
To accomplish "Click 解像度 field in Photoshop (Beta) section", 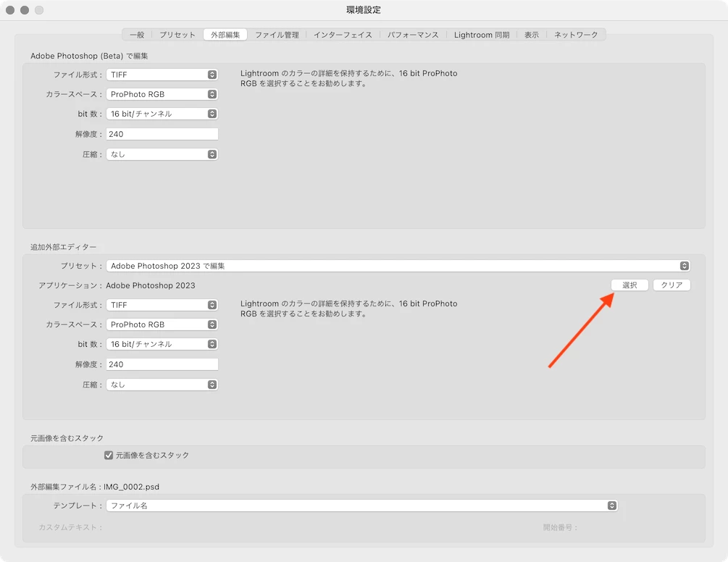I will tap(162, 134).
